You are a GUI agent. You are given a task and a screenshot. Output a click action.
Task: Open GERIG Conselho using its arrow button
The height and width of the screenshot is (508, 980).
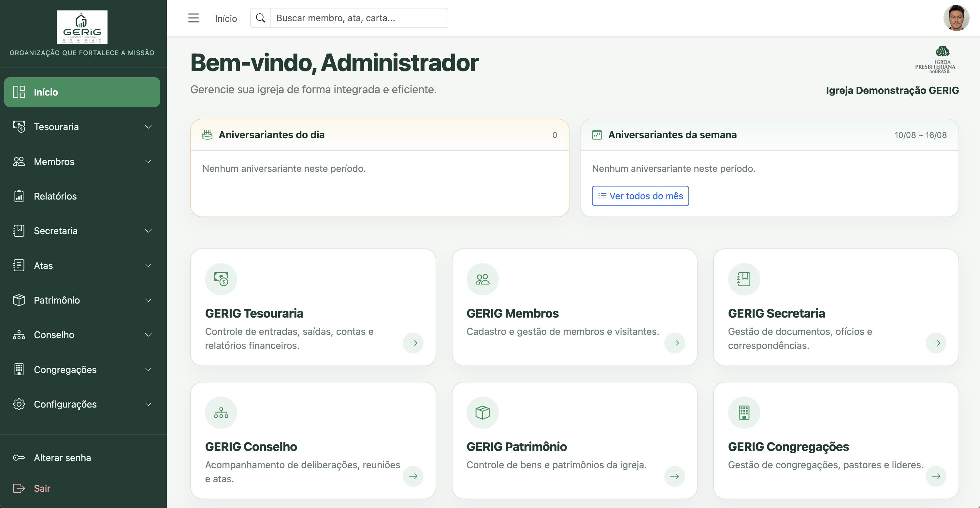[413, 476]
